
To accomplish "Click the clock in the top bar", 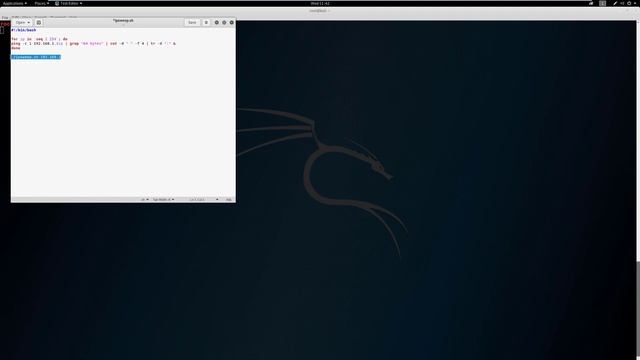I will pyautogui.click(x=320, y=3).
